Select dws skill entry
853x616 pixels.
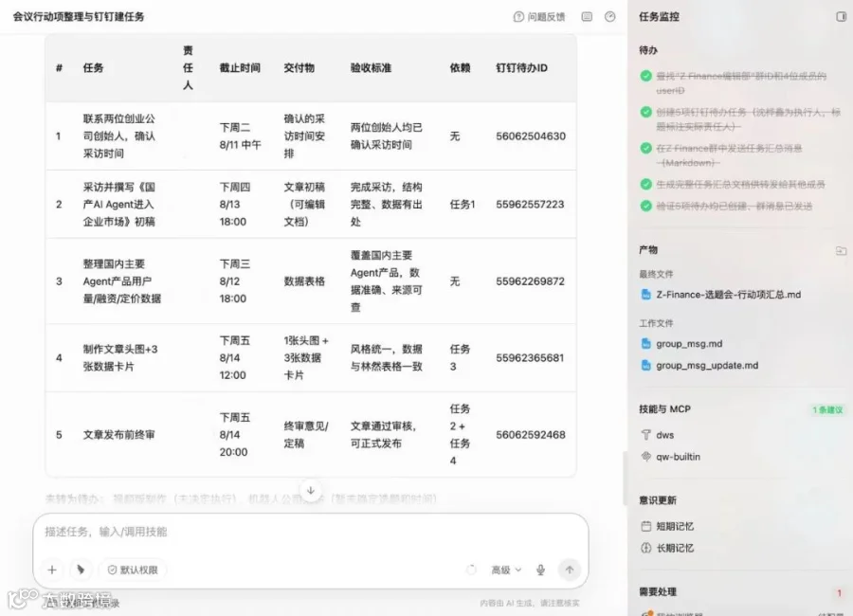point(664,435)
